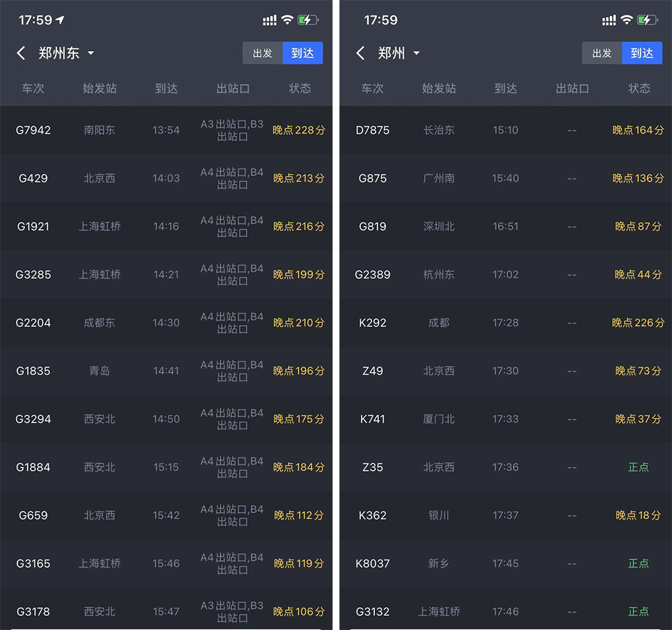The height and width of the screenshot is (630, 672).
Task: Tap Wi-Fi icon in left status bar
Action: click(287, 20)
